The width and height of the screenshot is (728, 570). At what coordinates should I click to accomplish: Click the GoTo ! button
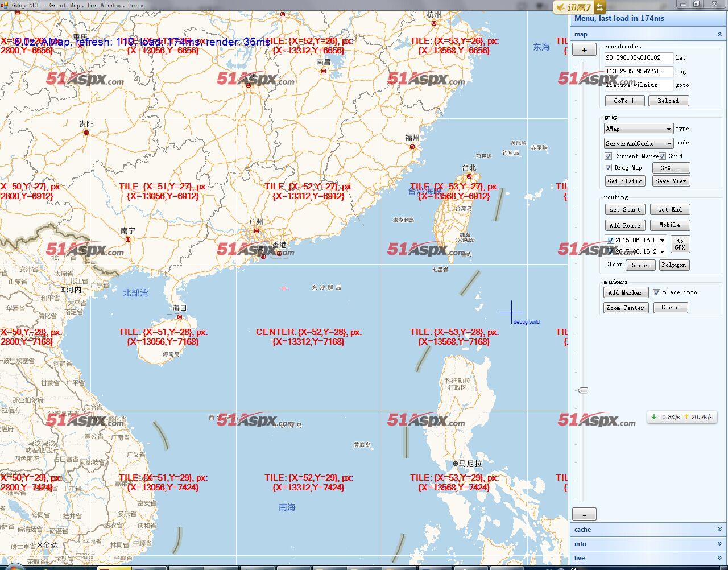(x=625, y=101)
